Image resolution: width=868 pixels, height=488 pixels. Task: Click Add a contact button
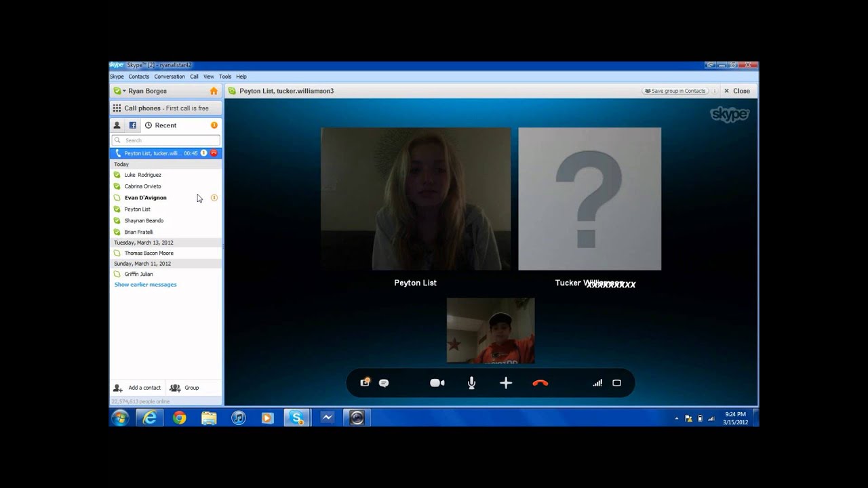click(138, 388)
